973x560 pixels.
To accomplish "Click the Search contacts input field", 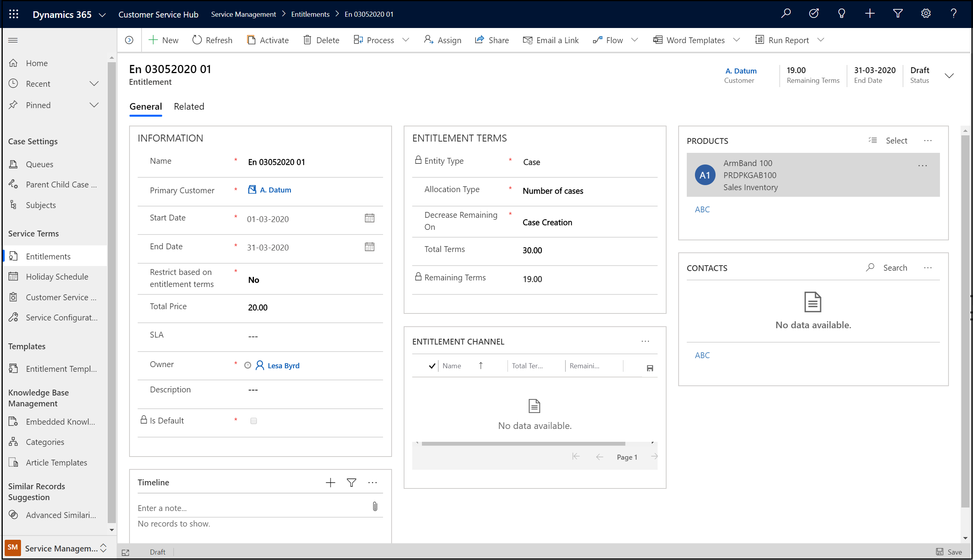I will pyautogui.click(x=894, y=268).
